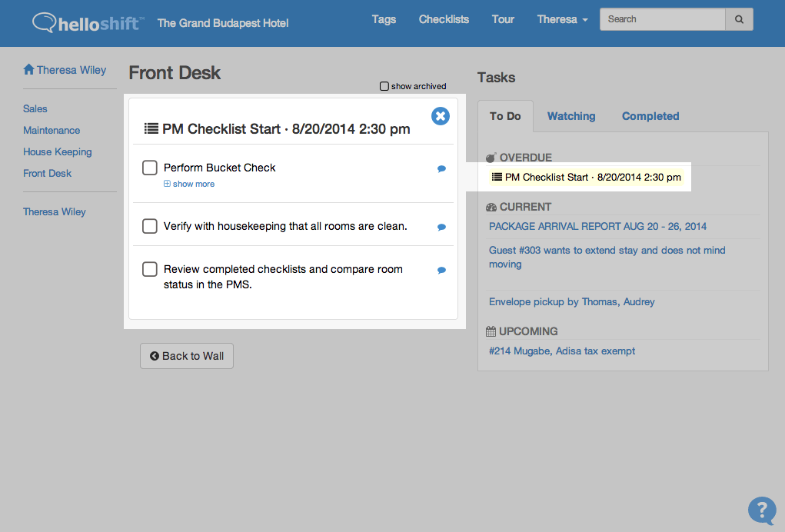Check Review completed checklists item

pyautogui.click(x=150, y=269)
